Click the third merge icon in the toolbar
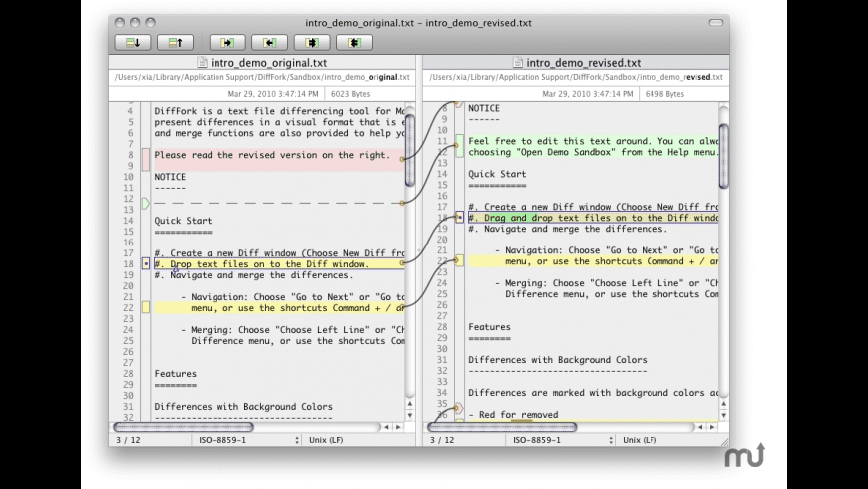The height and width of the screenshot is (489, 868). tap(311, 42)
